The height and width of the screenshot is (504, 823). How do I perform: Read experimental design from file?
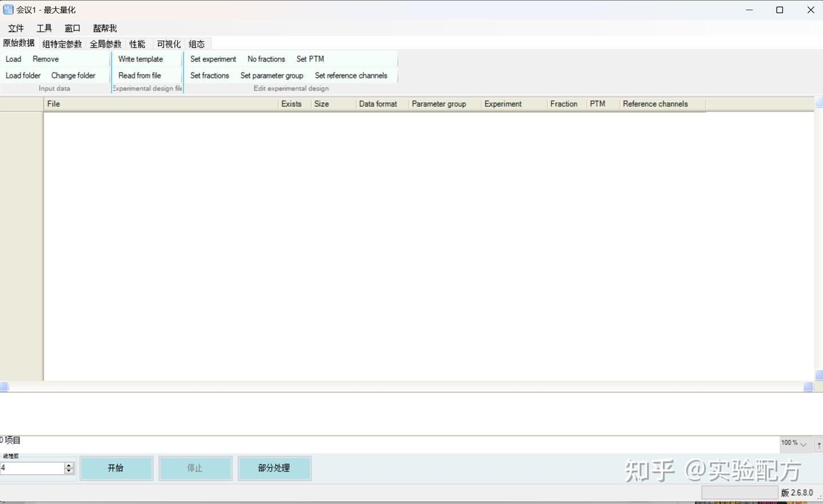139,75
